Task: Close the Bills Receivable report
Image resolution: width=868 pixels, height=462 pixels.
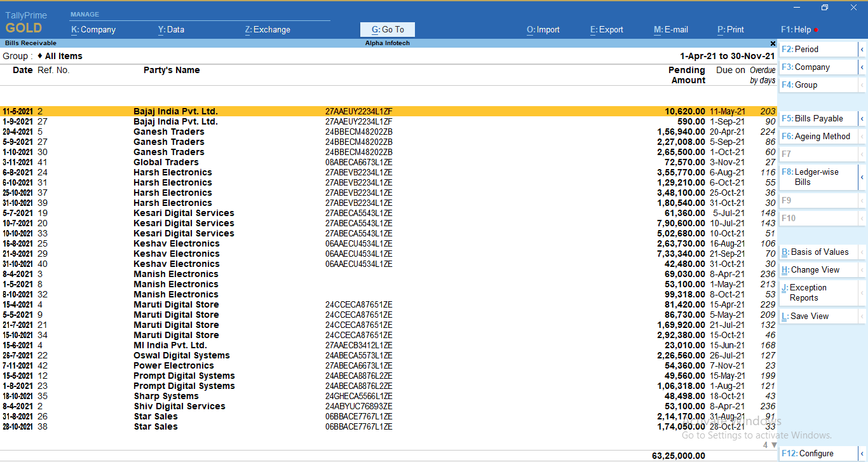Action: [773, 43]
